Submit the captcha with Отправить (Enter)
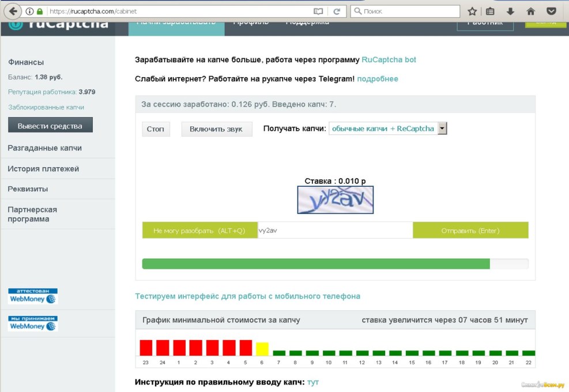Screen dimensions: 569x392 (470, 229)
